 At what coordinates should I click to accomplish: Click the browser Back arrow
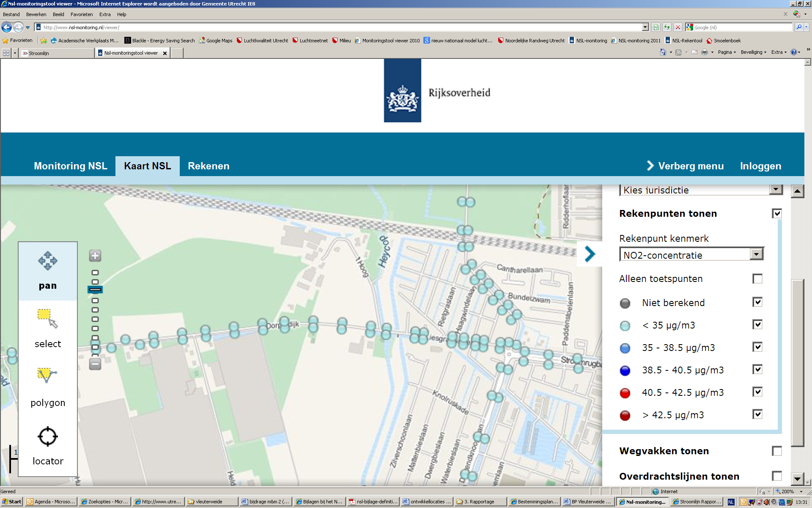pos(7,28)
